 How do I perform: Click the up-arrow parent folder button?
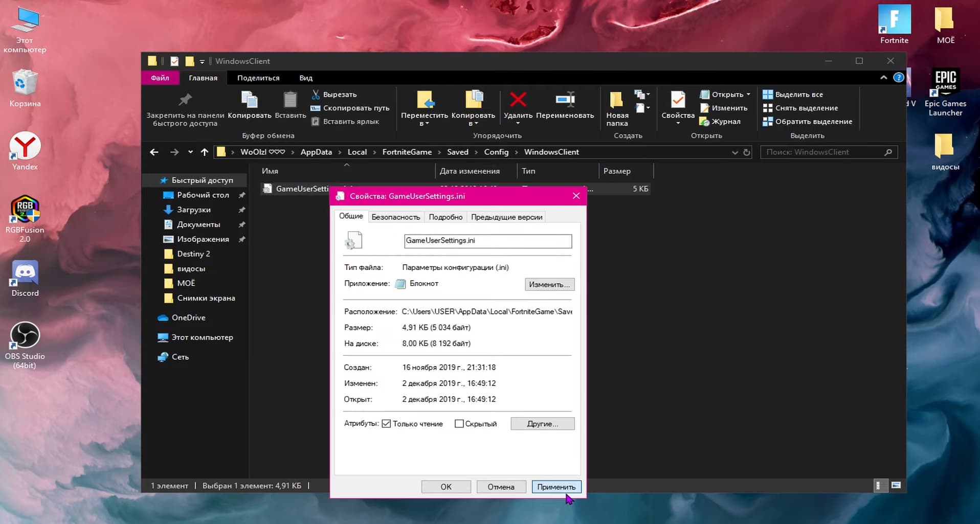[x=205, y=152]
